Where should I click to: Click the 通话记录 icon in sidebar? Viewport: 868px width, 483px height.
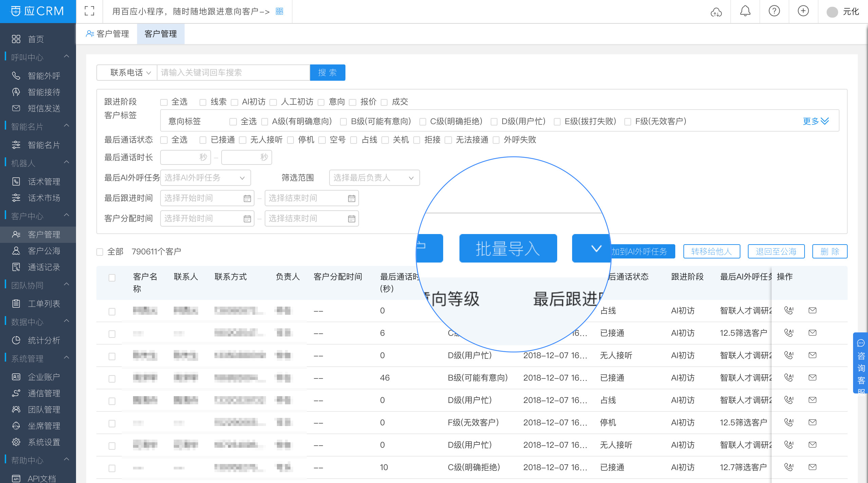pos(16,267)
